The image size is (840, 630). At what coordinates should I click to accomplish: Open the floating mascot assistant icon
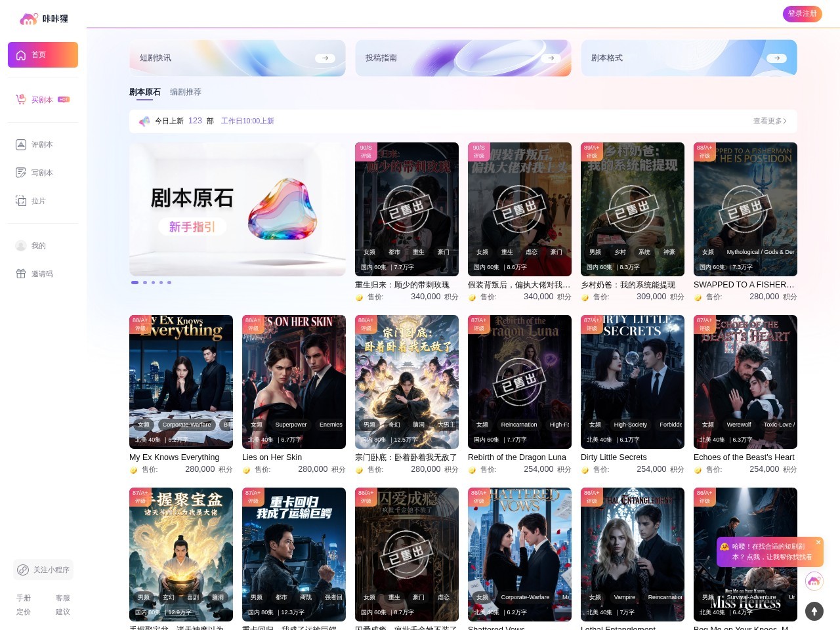814,581
